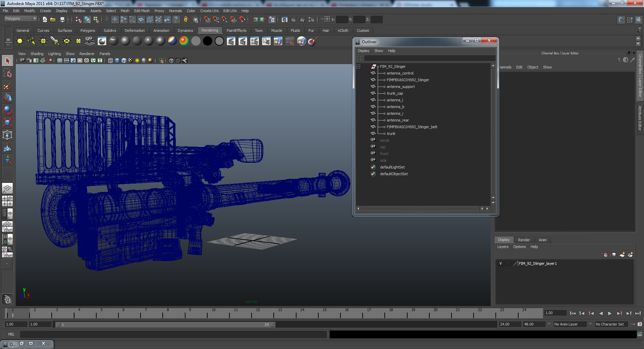Screen dimensions: 644x349
Task: Assign the ramp shader rainbow sphere
Action: (184, 41)
